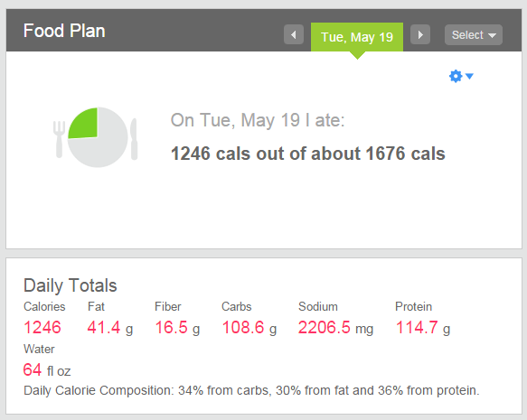Click the Water total 64 fl oz

(x=47, y=369)
